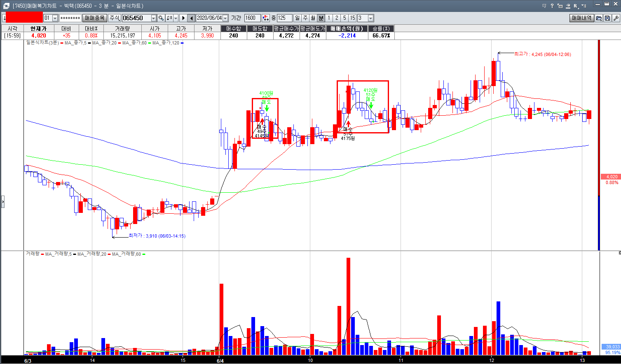Click the 주식 type selector button
The image size is (621, 364).
(x=115, y=18)
